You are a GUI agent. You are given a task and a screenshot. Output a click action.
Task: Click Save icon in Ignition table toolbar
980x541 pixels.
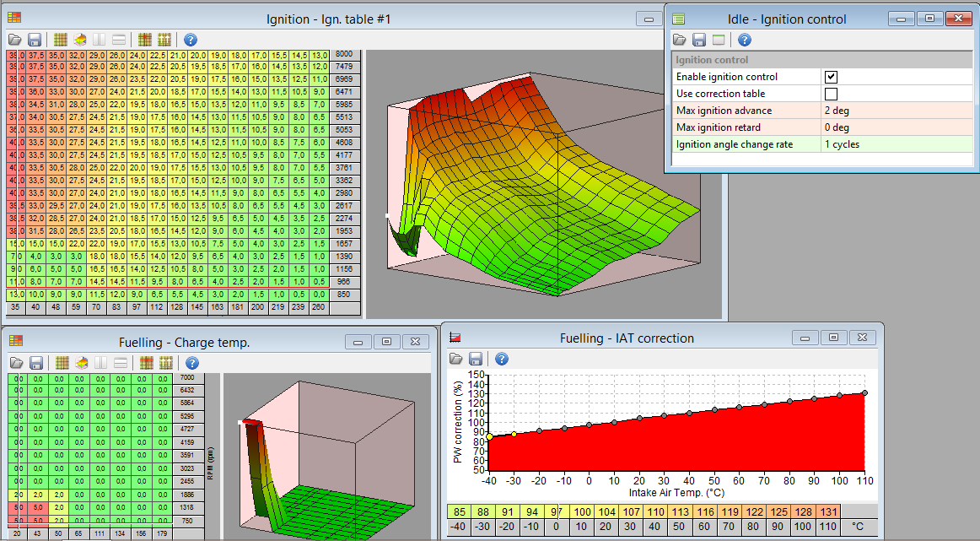pos(35,40)
